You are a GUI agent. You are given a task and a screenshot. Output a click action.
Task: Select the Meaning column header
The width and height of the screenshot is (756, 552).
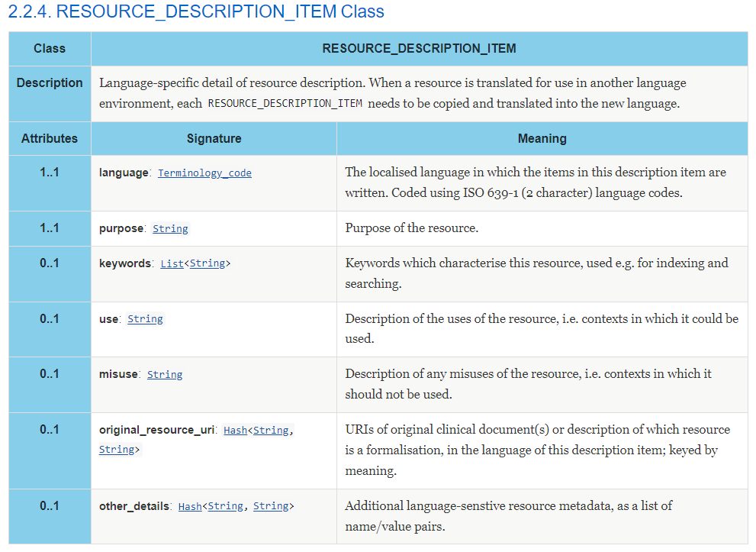click(x=542, y=138)
